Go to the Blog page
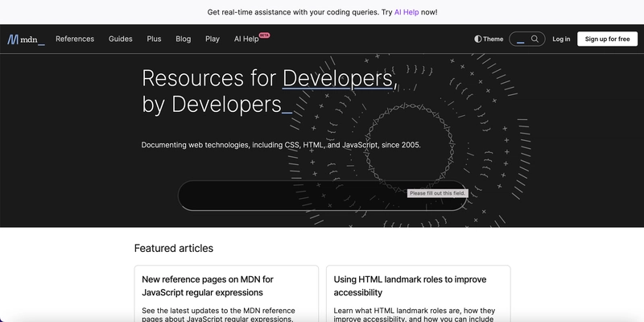 tap(184, 39)
